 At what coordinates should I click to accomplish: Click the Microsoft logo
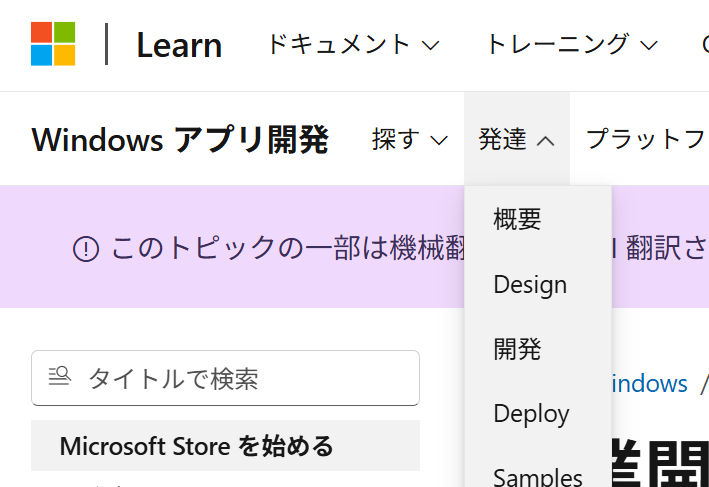pyautogui.click(x=53, y=44)
